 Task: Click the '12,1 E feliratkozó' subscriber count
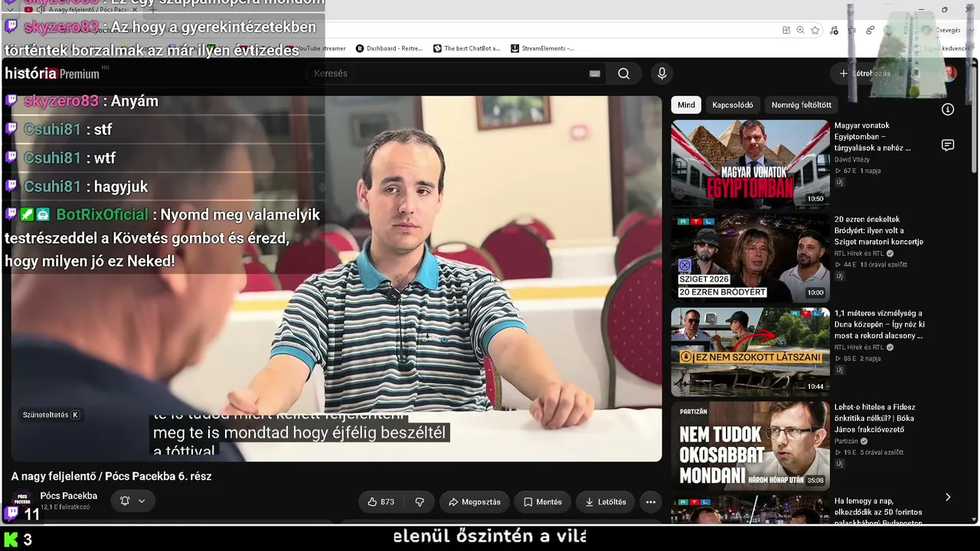coord(65,507)
